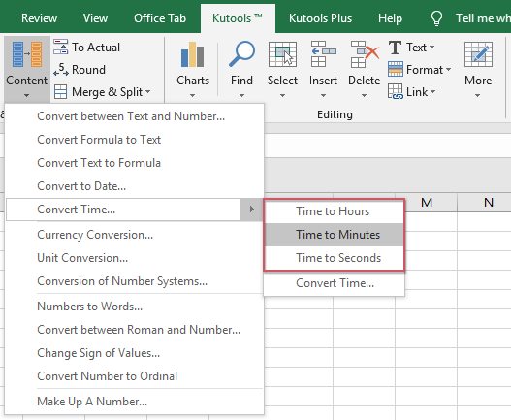Switch to the Kutools Plus tab
511x420 pixels.
click(320, 18)
